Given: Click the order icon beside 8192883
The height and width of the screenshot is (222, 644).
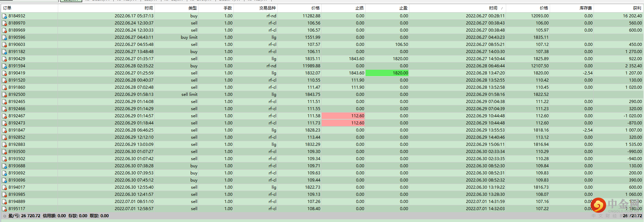Looking at the screenshot, I should coord(4,144).
